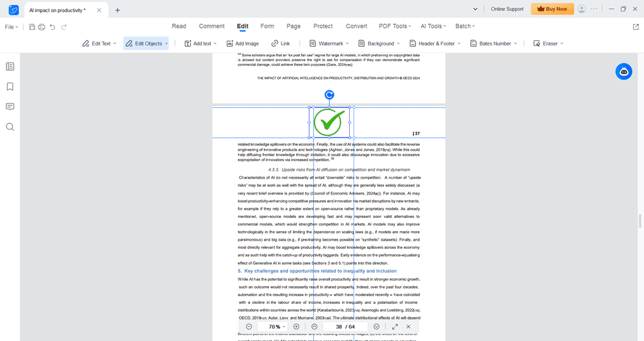This screenshot has width=644, height=341.
Task: Open the search panel
Action: point(10,127)
